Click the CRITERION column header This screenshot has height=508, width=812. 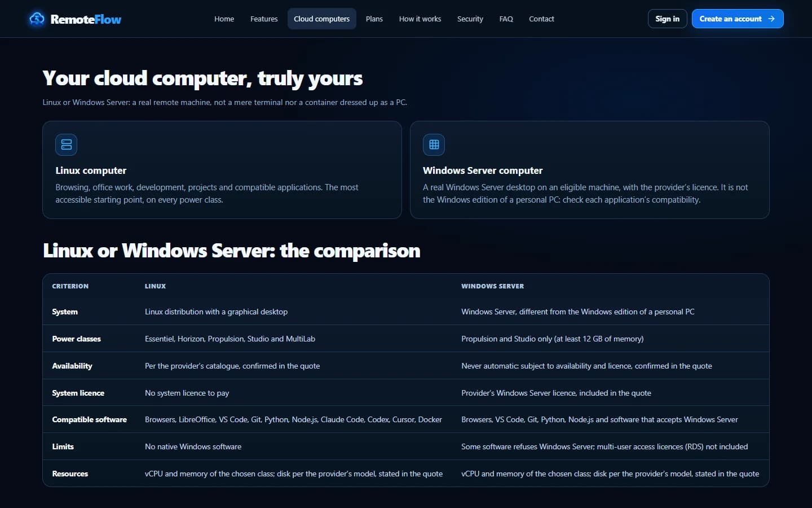[x=70, y=286]
